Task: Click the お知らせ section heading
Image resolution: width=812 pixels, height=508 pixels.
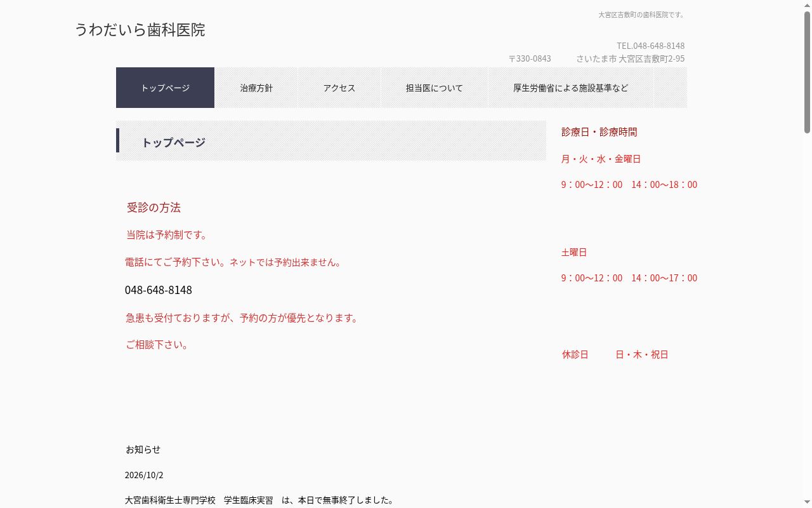Action: tap(143, 450)
